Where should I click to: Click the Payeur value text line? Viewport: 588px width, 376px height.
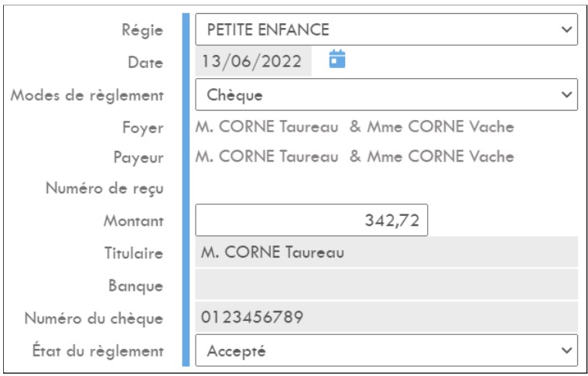coord(354,156)
